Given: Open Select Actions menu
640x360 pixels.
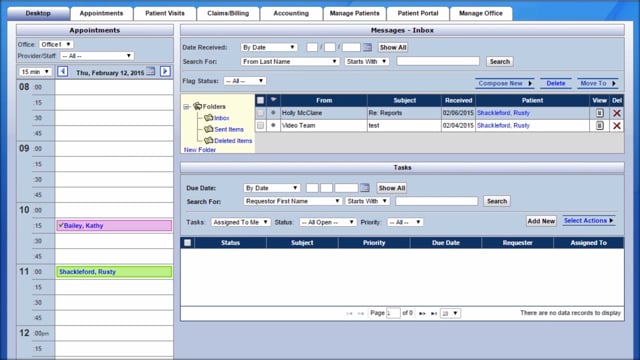Looking at the screenshot, I should (589, 220).
